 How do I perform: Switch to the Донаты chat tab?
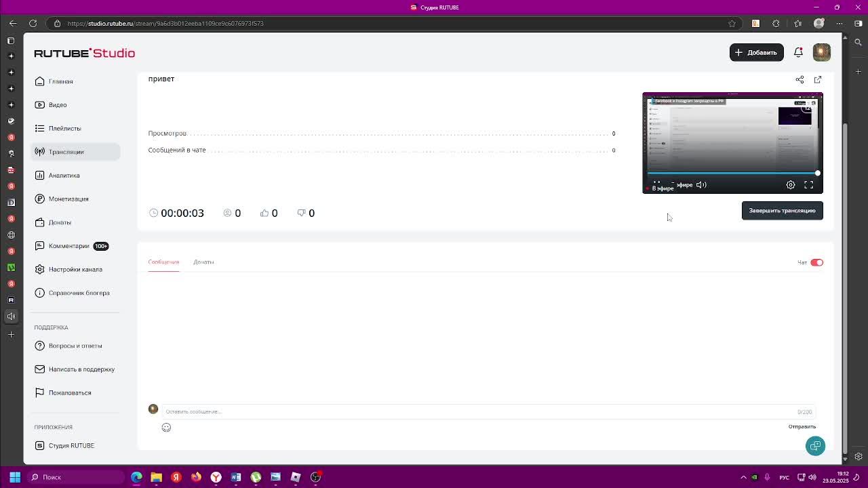203,262
